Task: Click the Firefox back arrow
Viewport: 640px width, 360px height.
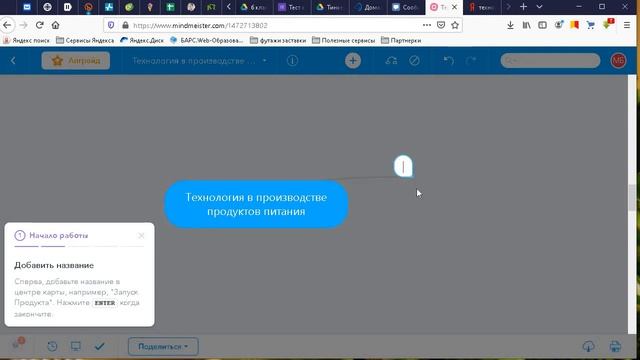Action: pyautogui.click(x=7, y=25)
